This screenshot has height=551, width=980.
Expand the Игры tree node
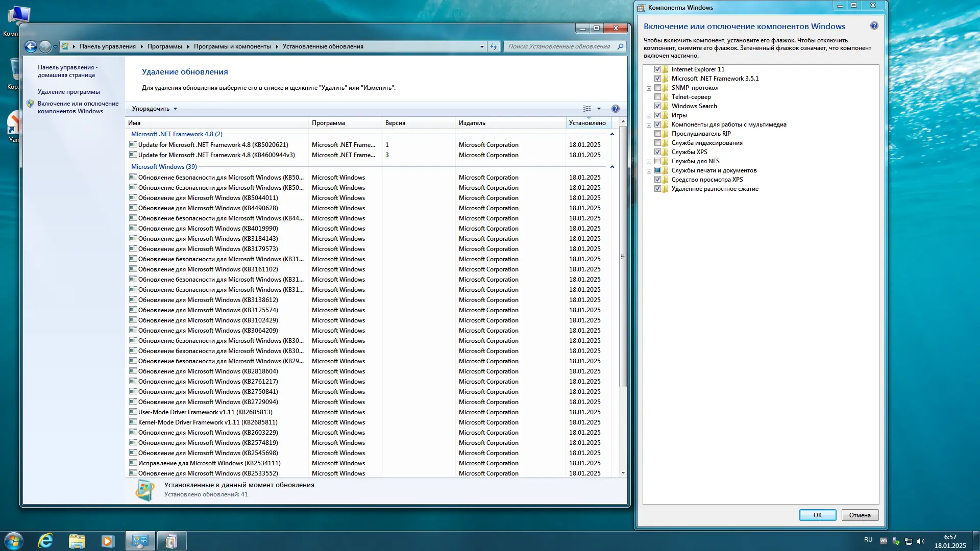[x=649, y=116]
